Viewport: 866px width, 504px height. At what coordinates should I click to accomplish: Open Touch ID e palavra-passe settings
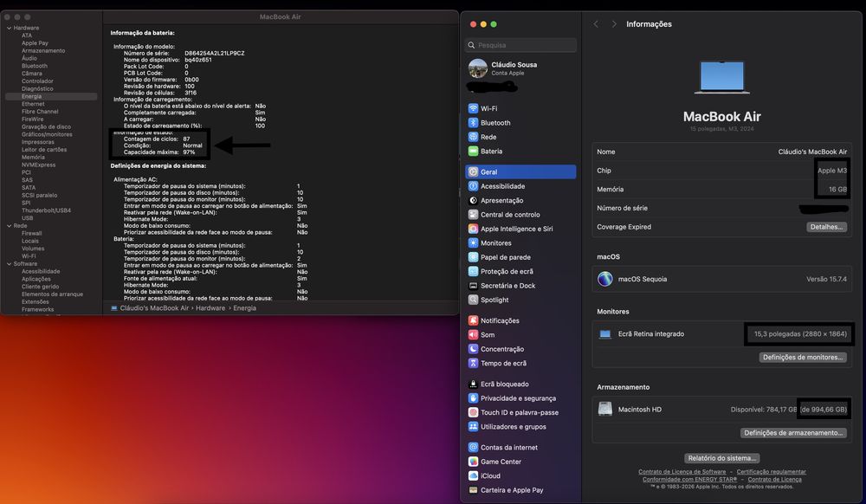(520, 412)
